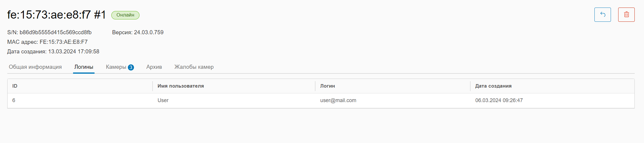Click the MAC address FE:15:73:AE:E8:F7 text

pos(64,42)
